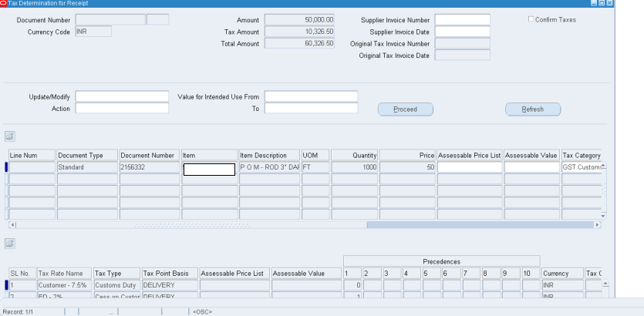
Task: Select the tax rate name Customer - 7.5%
Action: click(x=64, y=285)
